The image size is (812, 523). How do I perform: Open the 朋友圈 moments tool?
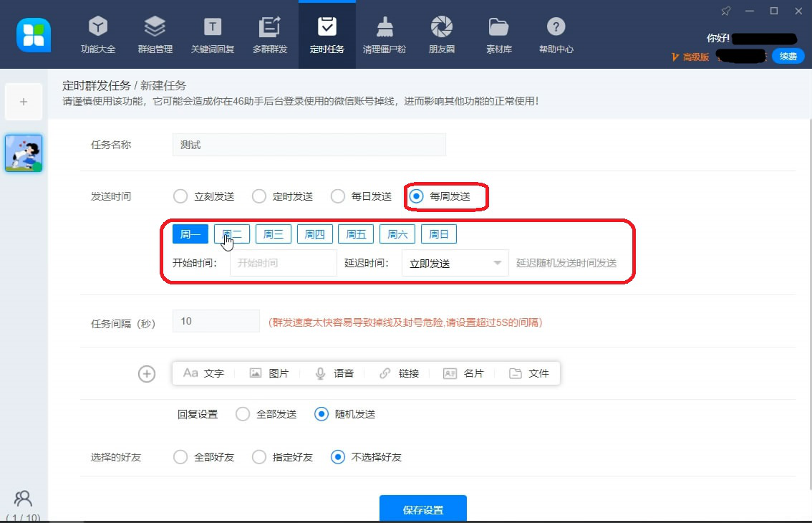(441, 34)
